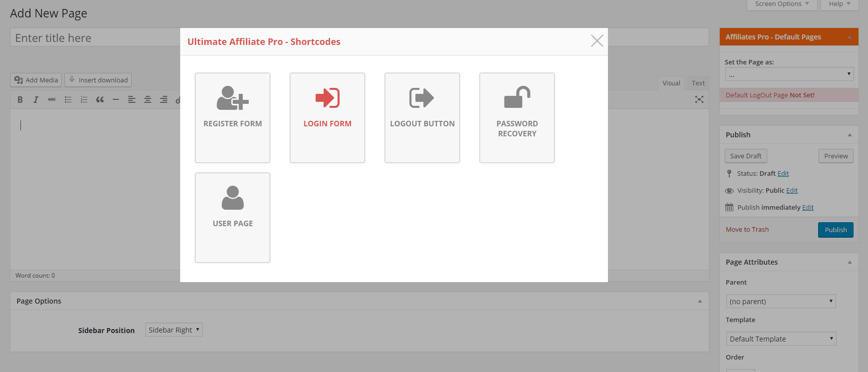Collapse the Publish panel
The image size is (868, 372).
(850, 135)
